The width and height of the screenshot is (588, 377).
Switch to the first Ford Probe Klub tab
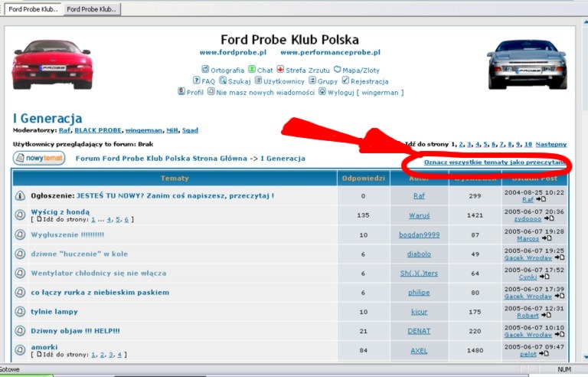point(34,9)
